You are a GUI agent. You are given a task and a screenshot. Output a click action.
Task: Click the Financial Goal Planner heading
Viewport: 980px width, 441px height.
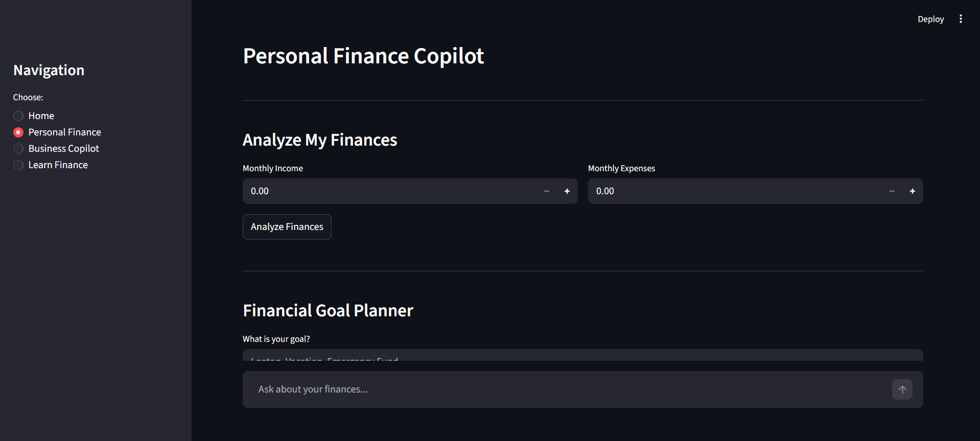point(328,311)
